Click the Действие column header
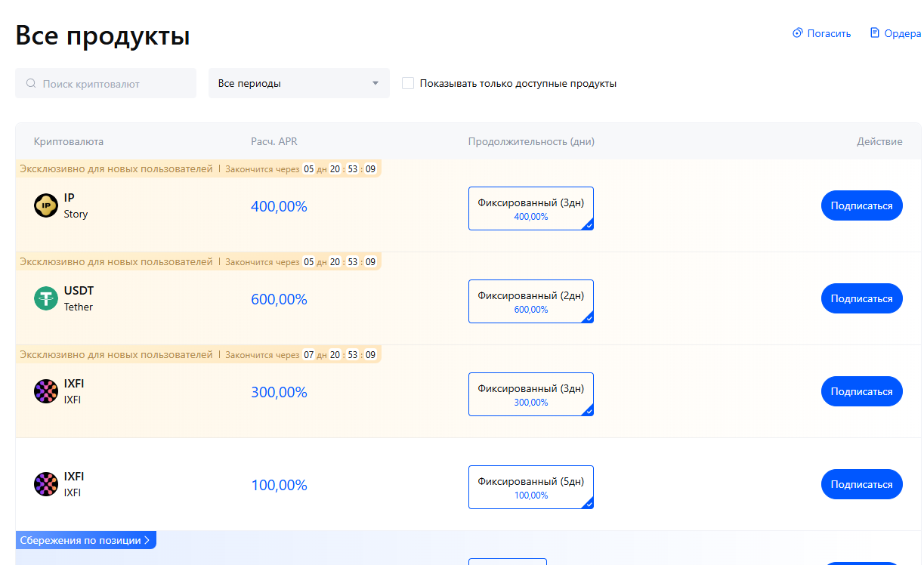Image resolution: width=924 pixels, height=565 pixels. [x=879, y=141]
